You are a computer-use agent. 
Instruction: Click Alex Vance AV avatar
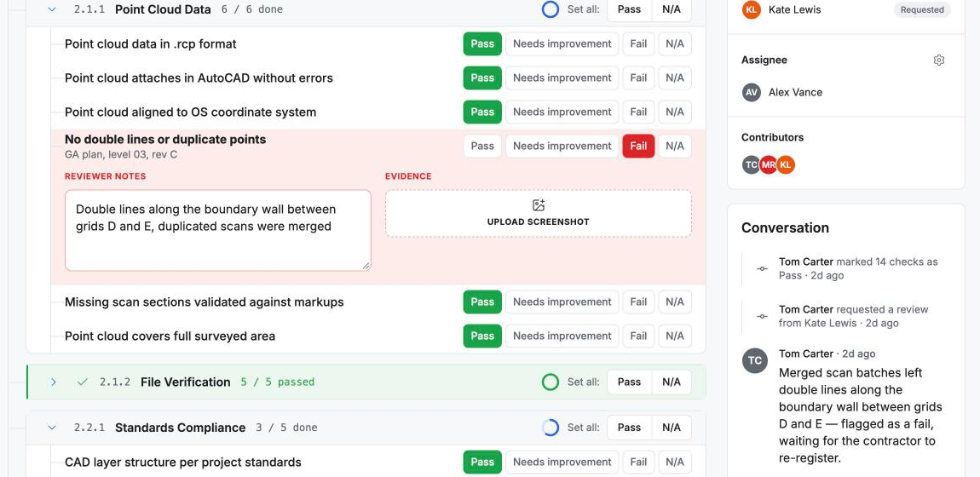(752, 92)
